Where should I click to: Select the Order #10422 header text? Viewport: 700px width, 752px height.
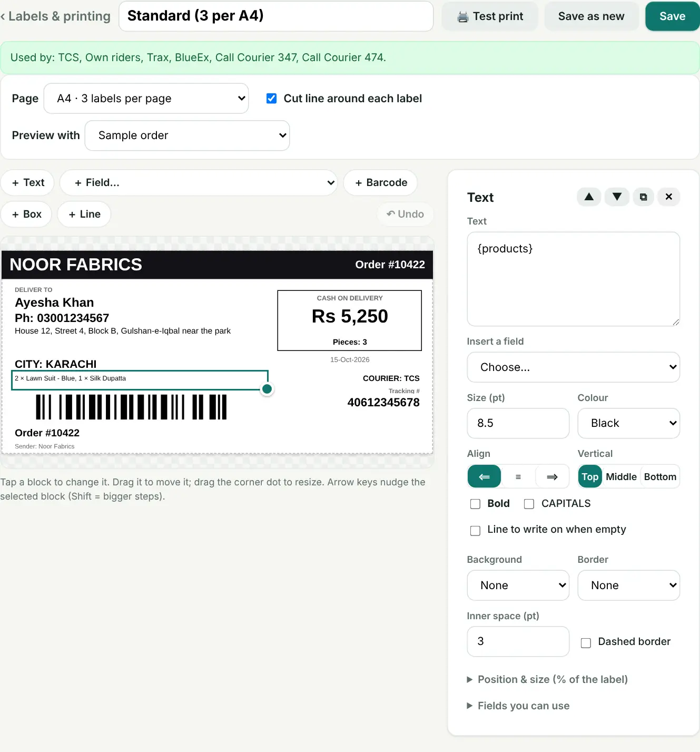click(x=390, y=265)
